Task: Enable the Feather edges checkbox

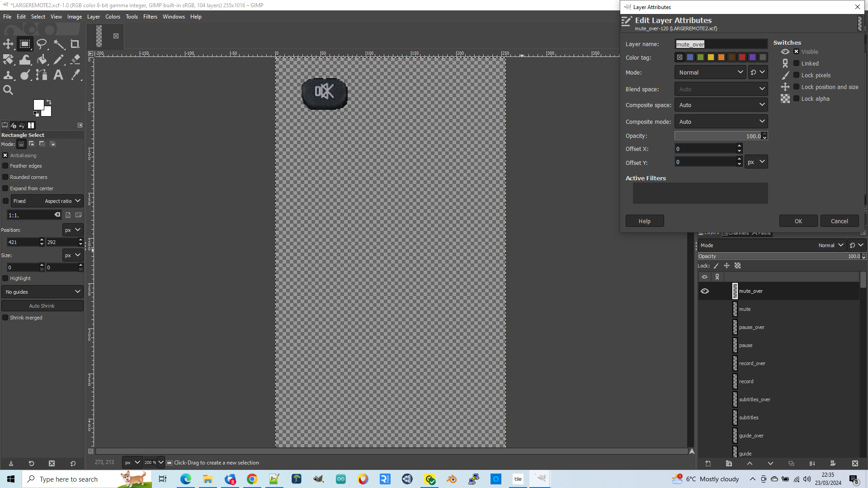Action: coord(5,166)
